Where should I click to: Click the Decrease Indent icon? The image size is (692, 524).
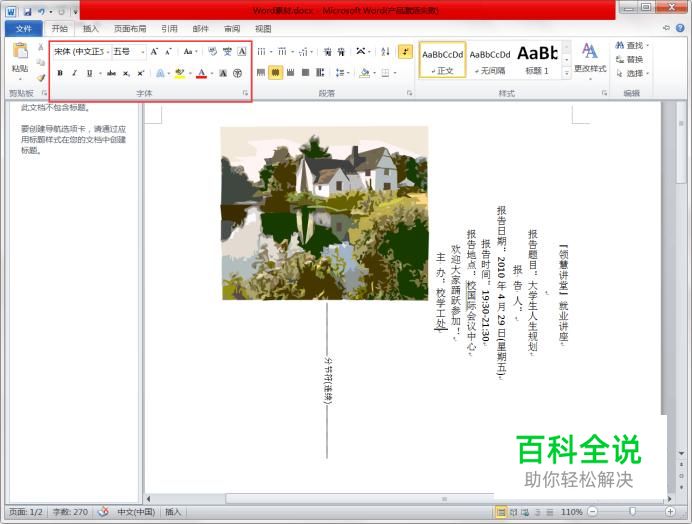[327, 52]
